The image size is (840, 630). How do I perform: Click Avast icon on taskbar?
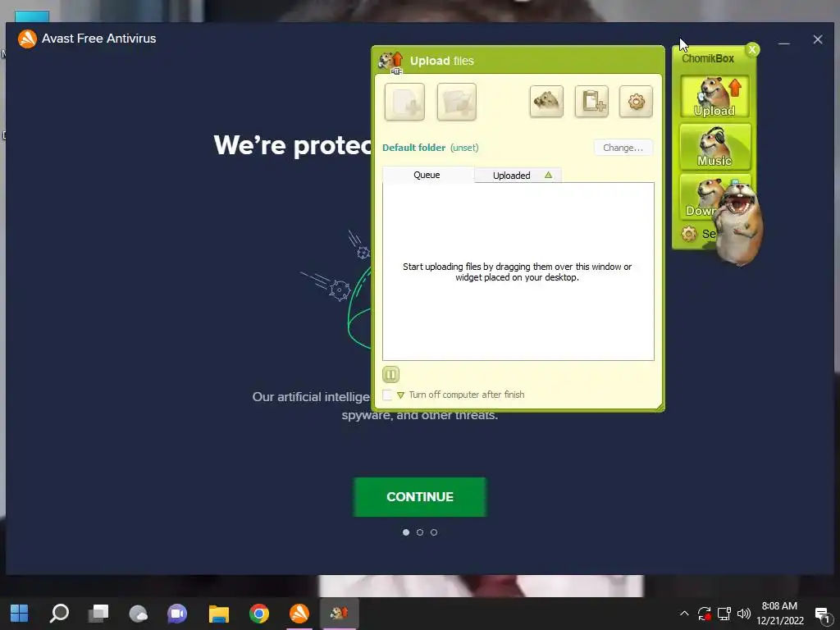tap(299, 614)
